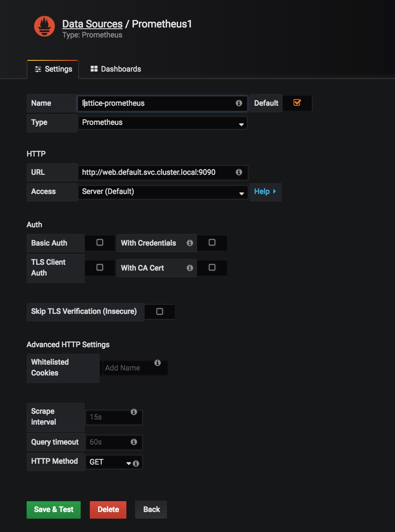Click the Scrape interval info icon
This screenshot has width=395, height=532.
(x=134, y=412)
